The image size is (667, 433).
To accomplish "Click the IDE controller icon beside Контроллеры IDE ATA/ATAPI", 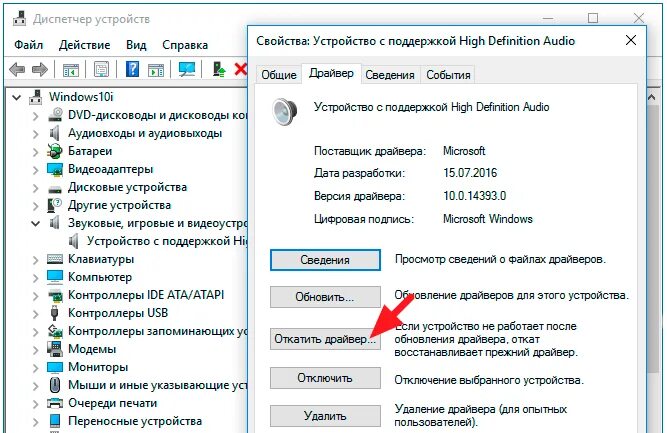I will click(55, 295).
